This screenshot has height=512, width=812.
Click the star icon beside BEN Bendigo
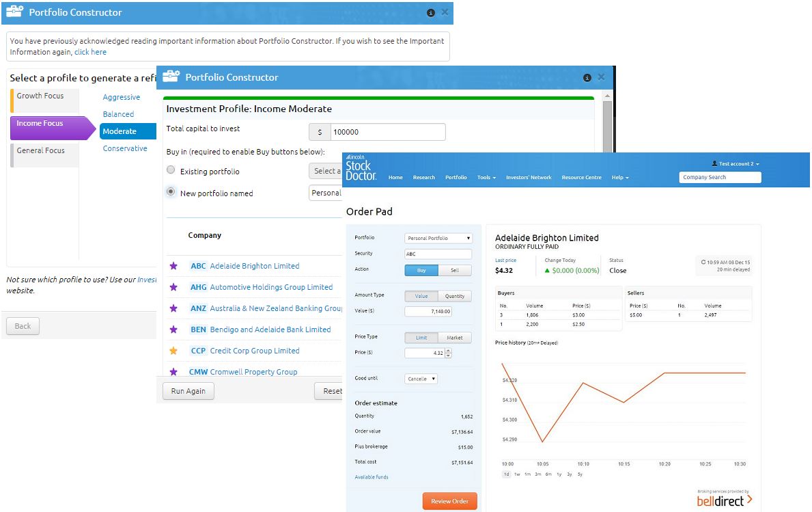173,329
